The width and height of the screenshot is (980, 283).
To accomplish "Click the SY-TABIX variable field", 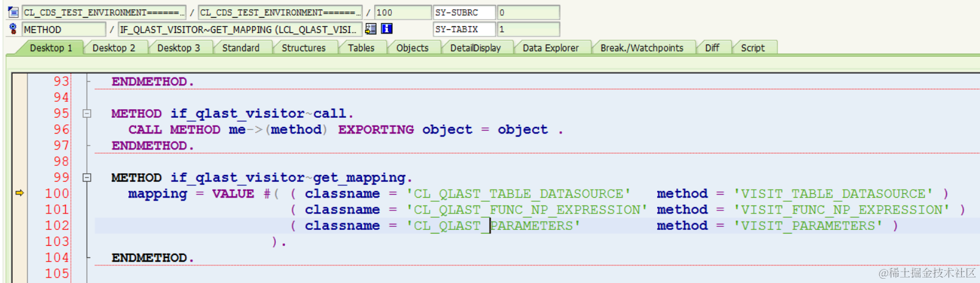I will tap(464, 29).
